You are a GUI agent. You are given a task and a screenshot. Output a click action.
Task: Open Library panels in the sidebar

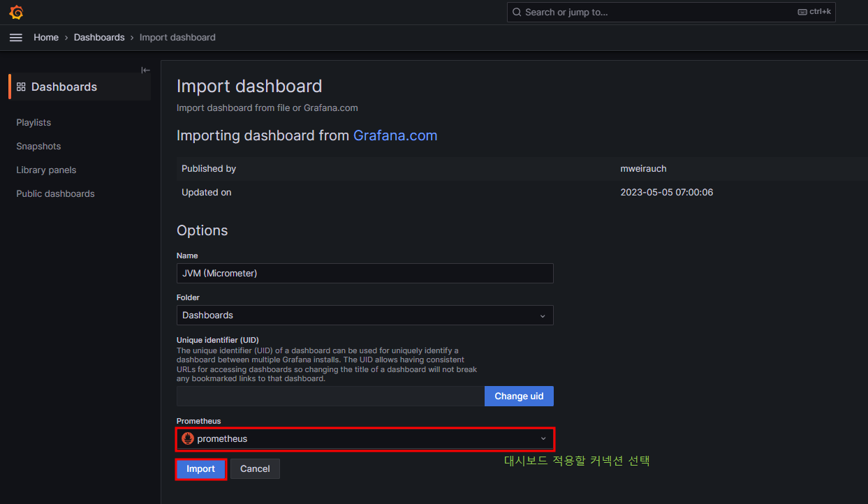coord(46,170)
